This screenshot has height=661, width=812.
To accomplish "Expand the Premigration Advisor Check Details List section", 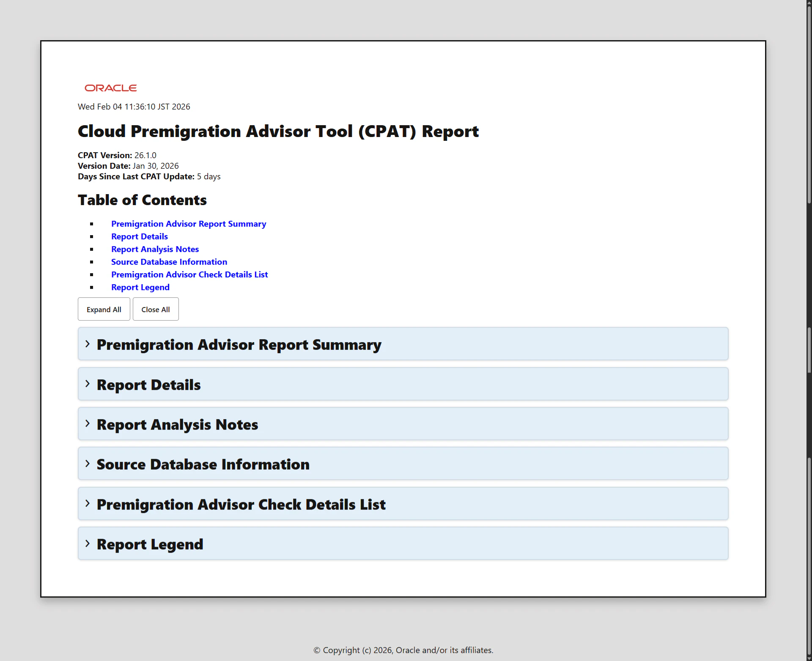I will click(x=403, y=504).
